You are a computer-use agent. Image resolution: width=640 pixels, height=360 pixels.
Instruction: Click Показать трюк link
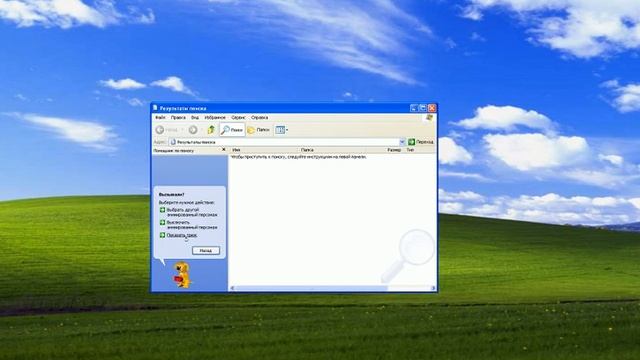(182, 235)
